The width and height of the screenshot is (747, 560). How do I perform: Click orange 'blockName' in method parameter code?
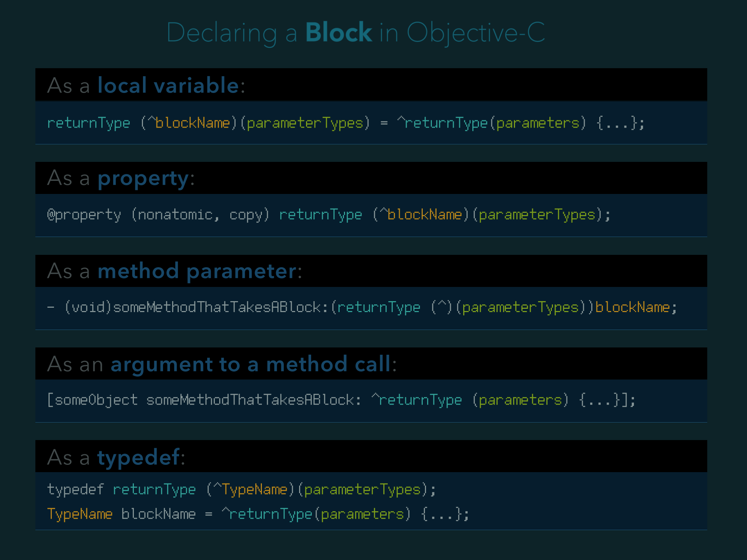(x=632, y=308)
